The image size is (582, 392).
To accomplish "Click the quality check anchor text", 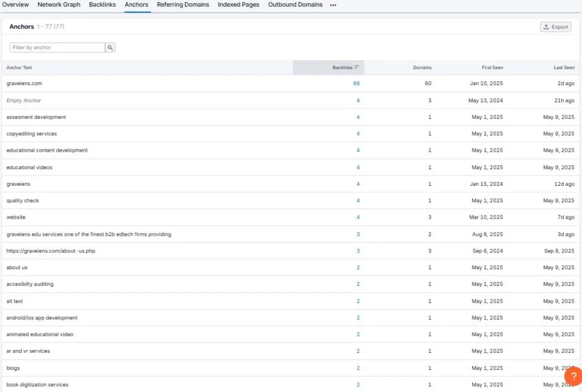I will 22,201.
